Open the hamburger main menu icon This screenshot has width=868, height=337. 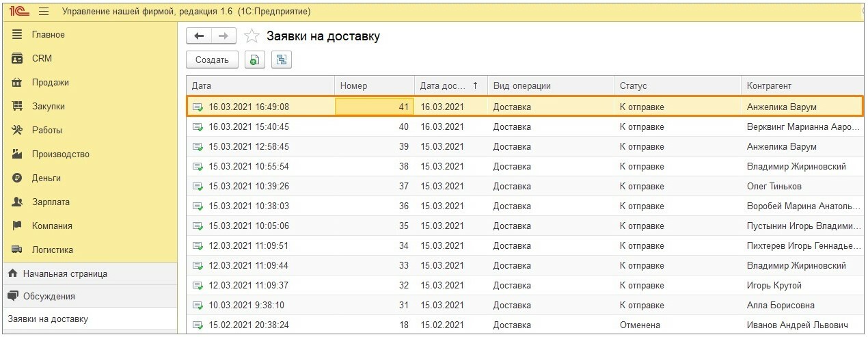click(x=44, y=12)
